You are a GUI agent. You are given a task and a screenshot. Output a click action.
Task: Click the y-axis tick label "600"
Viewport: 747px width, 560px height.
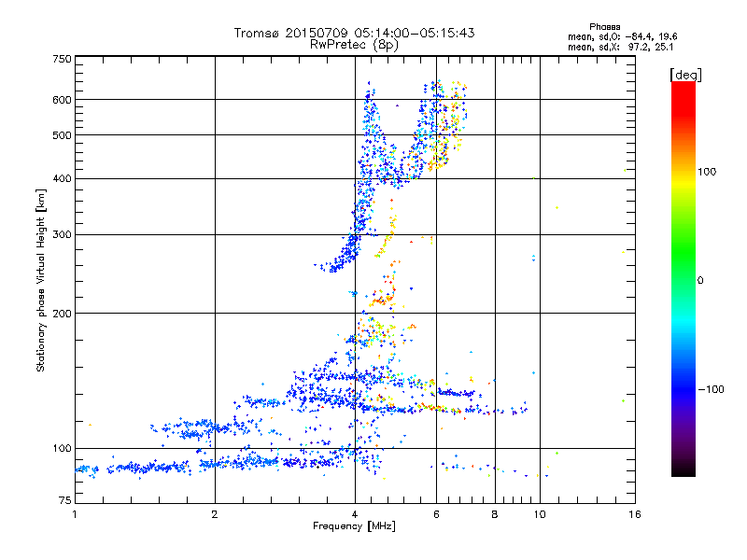[63, 100]
